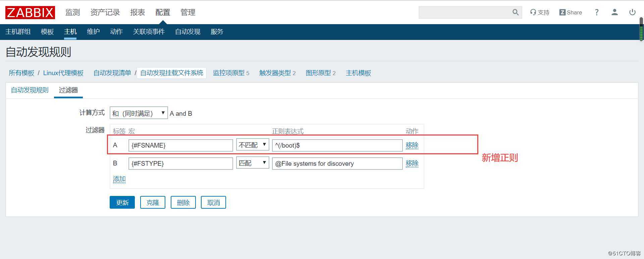This screenshot has height=259, width=644.
Task: Remove filter row B via 移除
Action: click(x=412, y=163)
